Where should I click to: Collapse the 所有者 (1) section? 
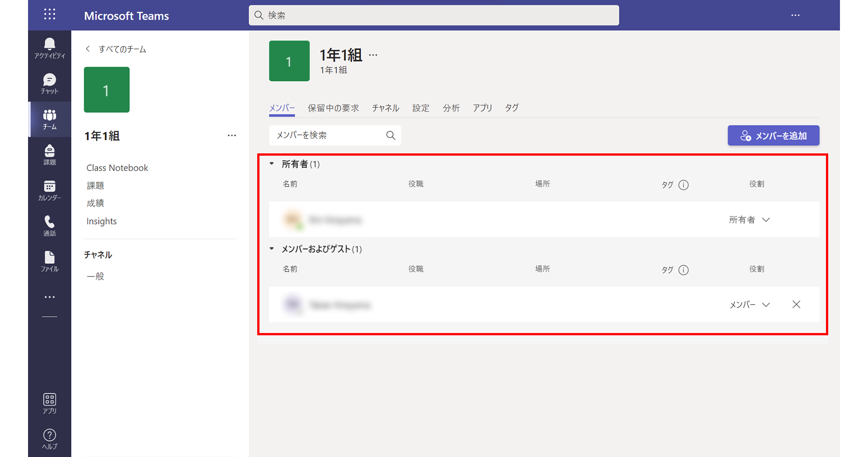pos(272,164)
